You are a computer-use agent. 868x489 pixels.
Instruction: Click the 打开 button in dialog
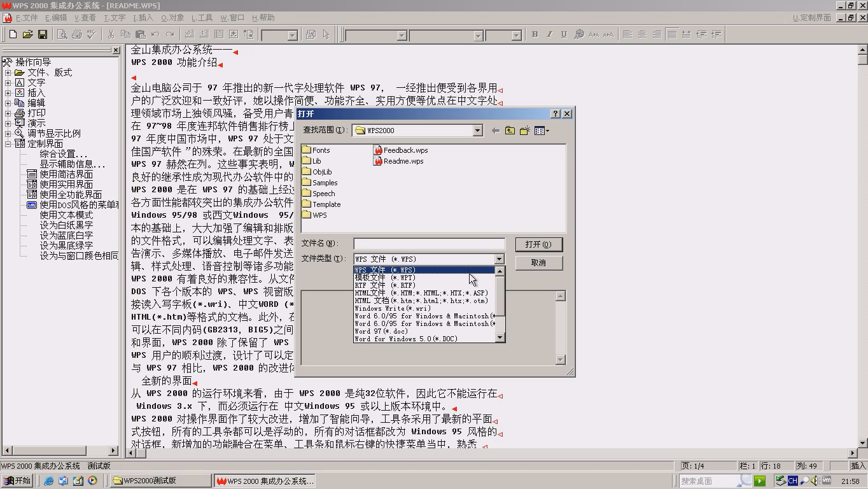click(x=538, y=244)
